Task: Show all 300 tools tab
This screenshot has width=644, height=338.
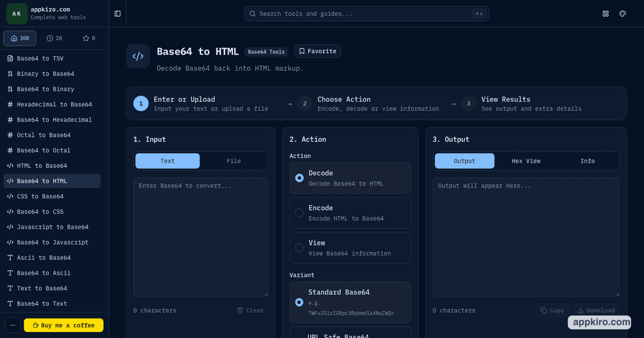Action: click(x=20, y=38)
